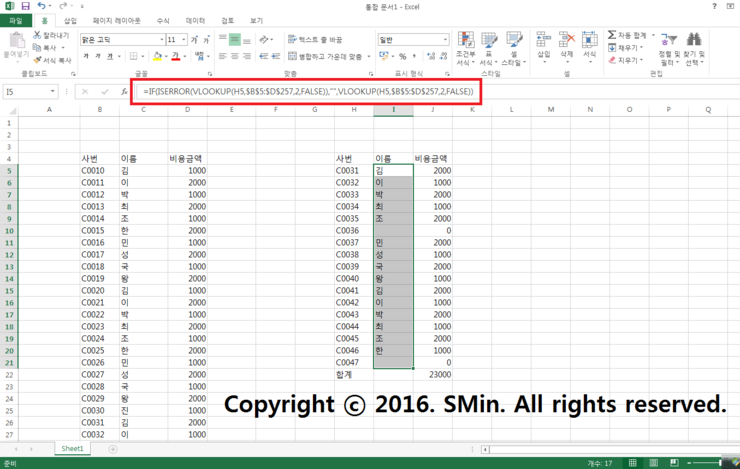
Task: Open Format as Table
Action: pos(488,49)
